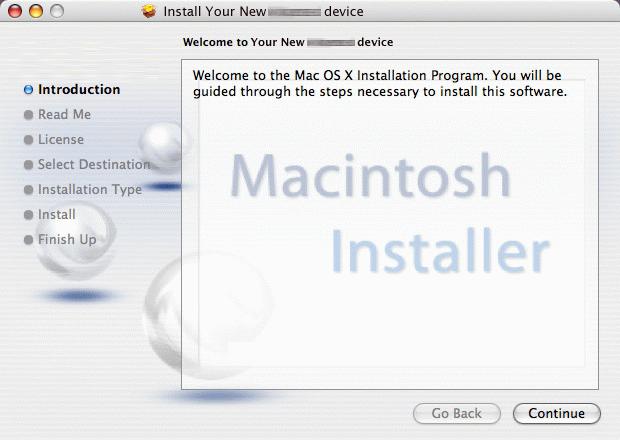Viewport: 620px width, 440px height.
Task: Click the welcome message paragraph text
Action: (x=380, y=83)
